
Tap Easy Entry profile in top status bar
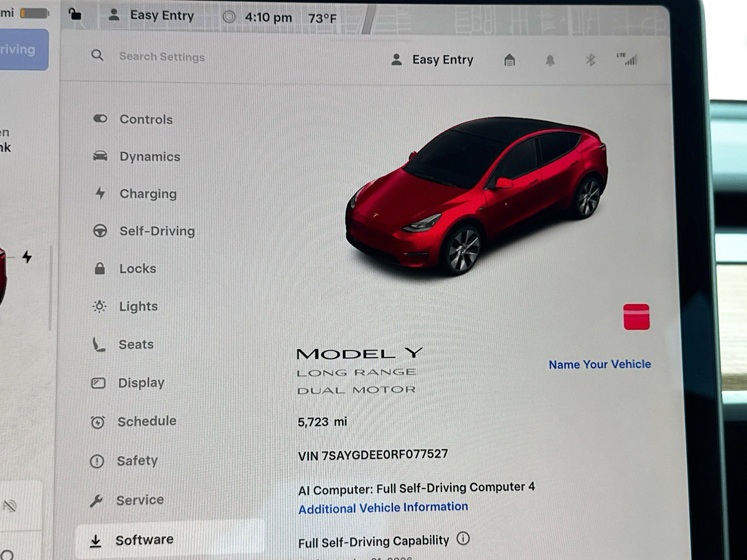151,16
